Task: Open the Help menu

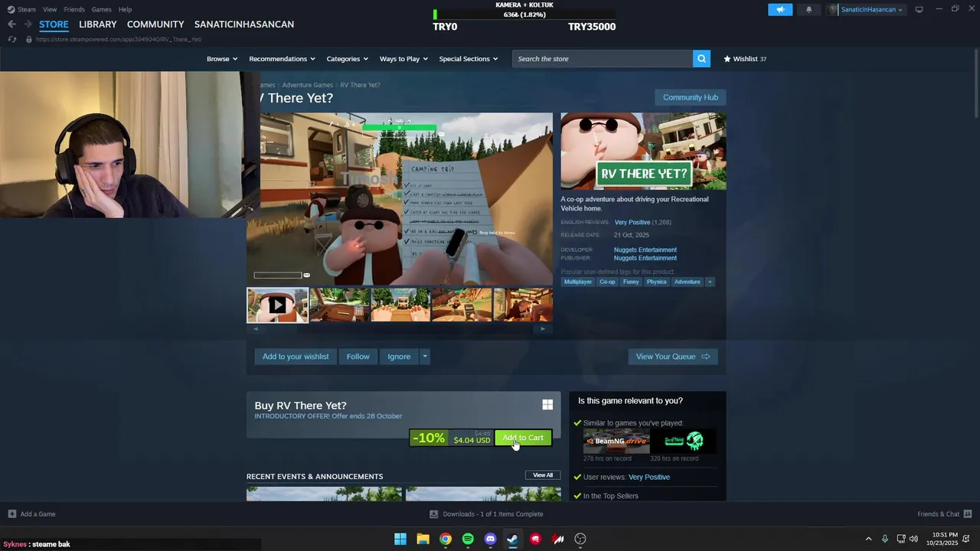Action: click(x=125, y=9)
